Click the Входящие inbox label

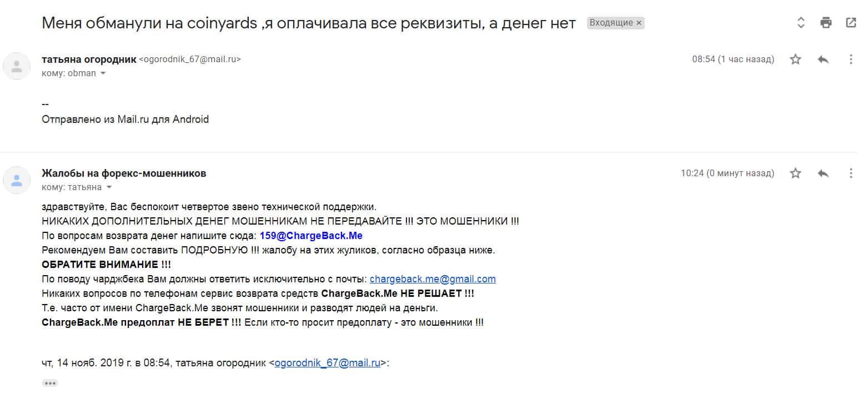(x=611, y=23)
